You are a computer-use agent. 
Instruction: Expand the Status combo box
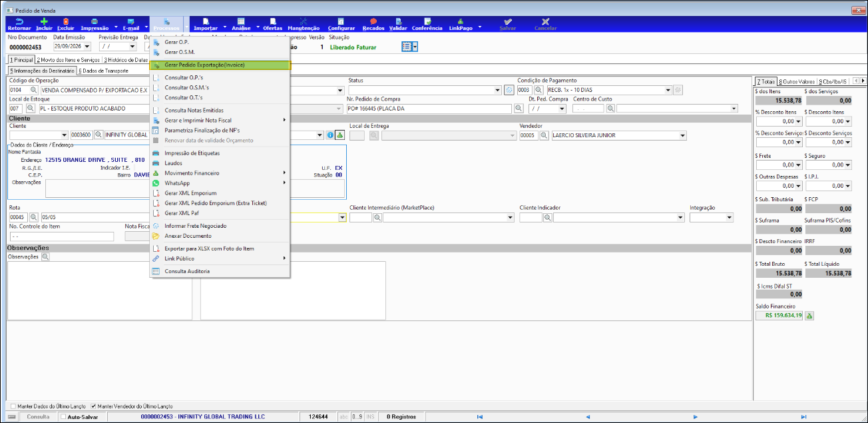(498, 90)
